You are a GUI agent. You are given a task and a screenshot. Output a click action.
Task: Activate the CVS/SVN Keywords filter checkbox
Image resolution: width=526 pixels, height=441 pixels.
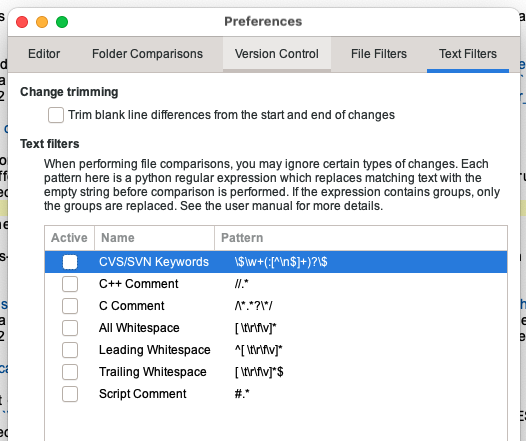click(x=70, y=262)
